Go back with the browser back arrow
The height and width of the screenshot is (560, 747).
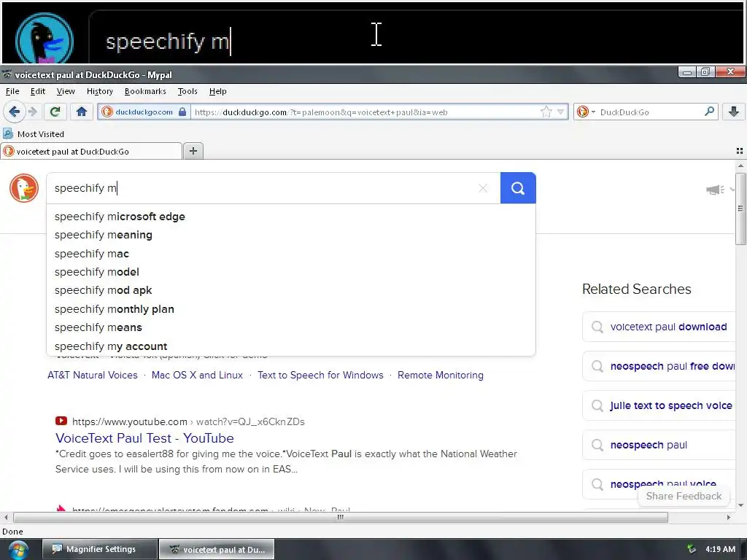[x=15, y=112]
